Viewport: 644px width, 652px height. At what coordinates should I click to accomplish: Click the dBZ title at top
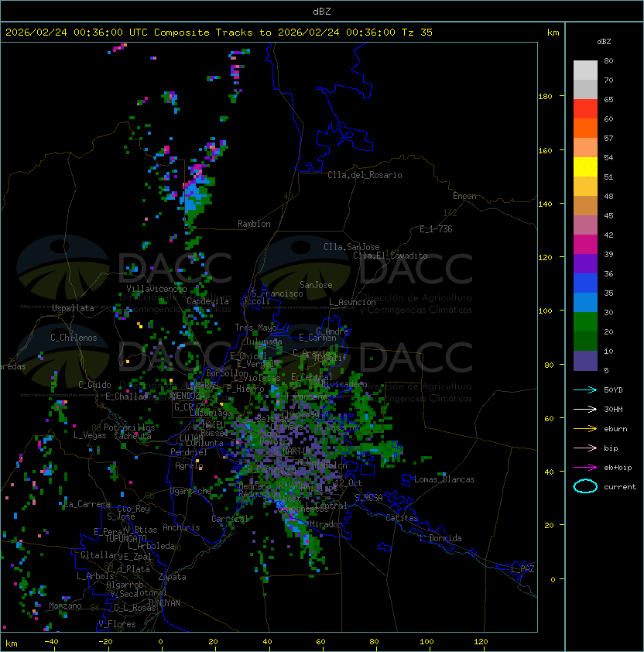[322, 12]
